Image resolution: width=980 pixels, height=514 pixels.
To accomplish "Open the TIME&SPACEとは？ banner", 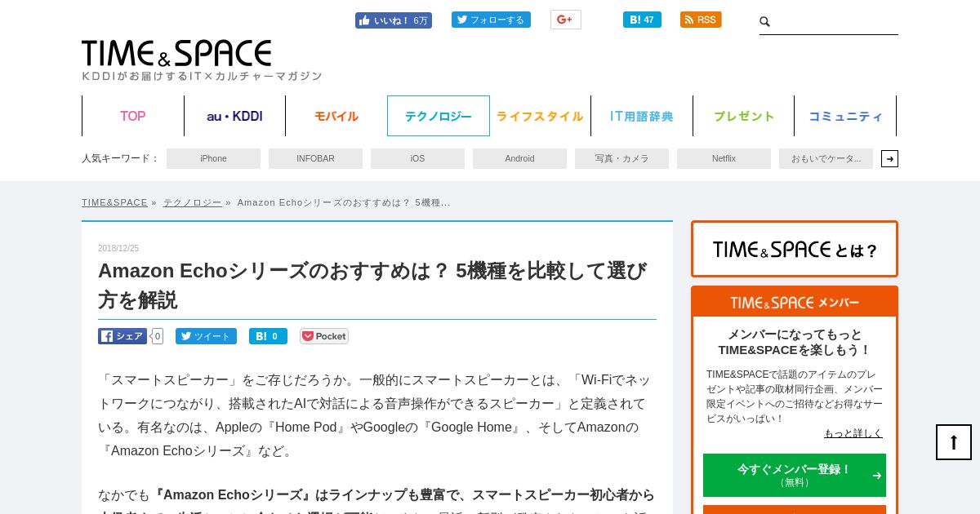I will pyautogui.click(x=795, y=249).
